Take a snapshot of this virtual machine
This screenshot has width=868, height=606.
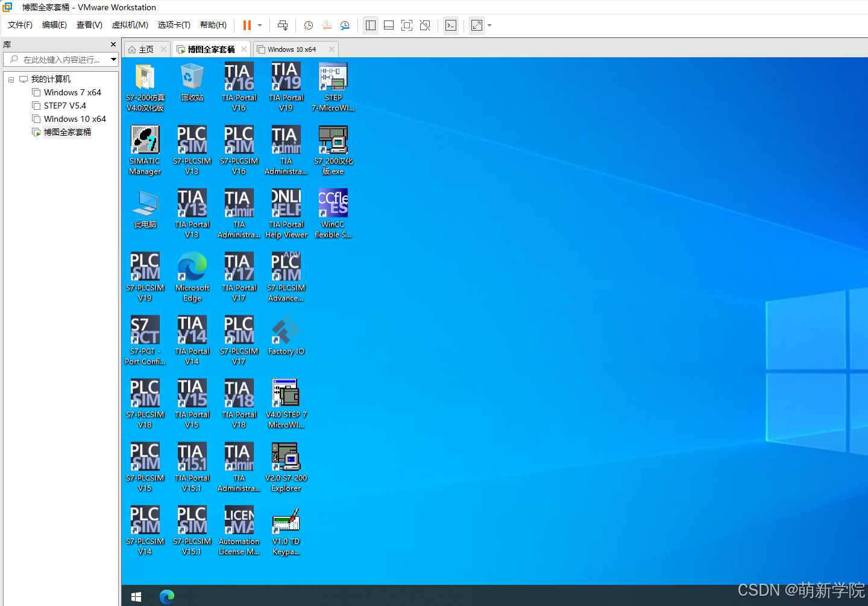coord(308,25)
